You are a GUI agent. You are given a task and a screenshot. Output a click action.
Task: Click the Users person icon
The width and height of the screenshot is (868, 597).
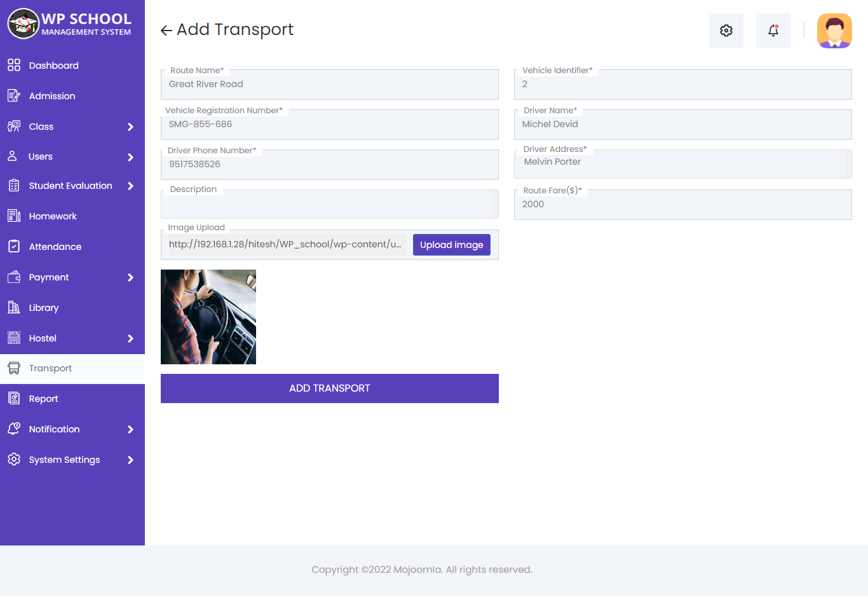click(x=12, y=156)
